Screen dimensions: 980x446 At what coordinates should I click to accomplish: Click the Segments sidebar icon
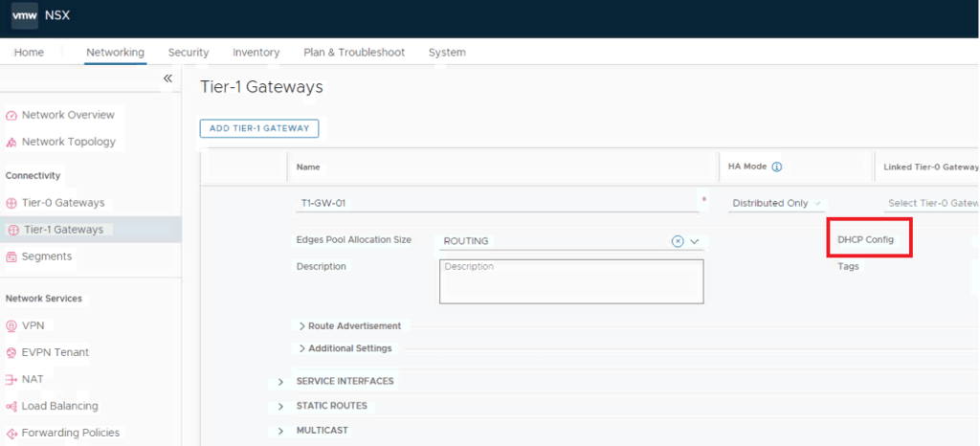click(x=11, y=257)
